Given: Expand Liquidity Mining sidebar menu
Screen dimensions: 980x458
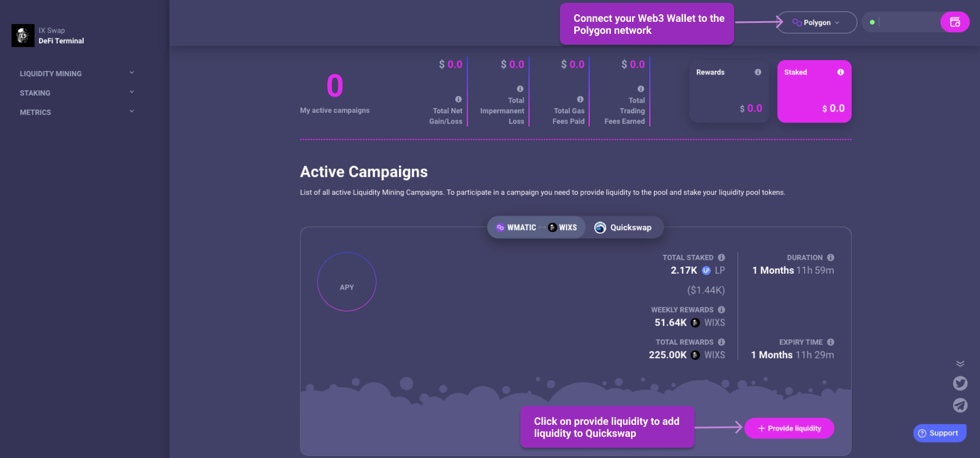Looking at the screenshot, I should [x=77, y=73].
